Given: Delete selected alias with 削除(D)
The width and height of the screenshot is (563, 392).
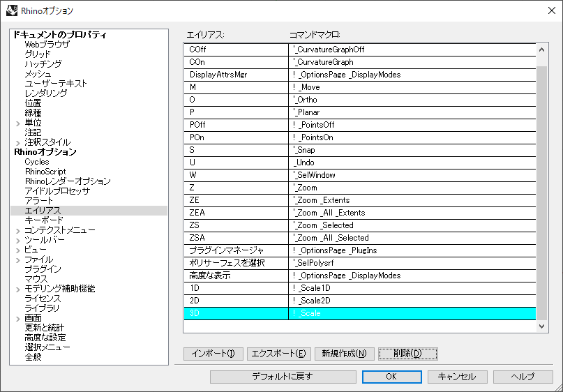Looking at the screenshot, I should 408,354.
